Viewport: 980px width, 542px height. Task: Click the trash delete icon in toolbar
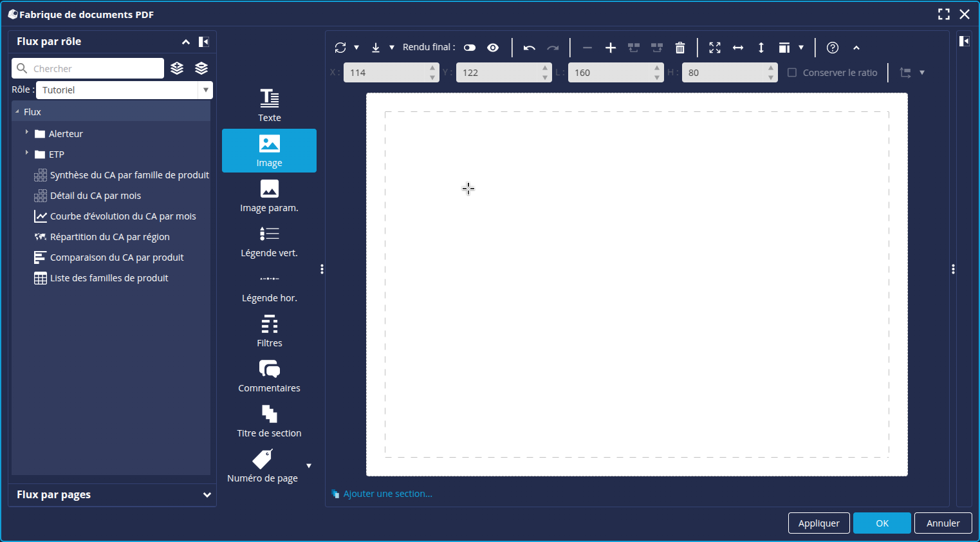pos(680,48)
